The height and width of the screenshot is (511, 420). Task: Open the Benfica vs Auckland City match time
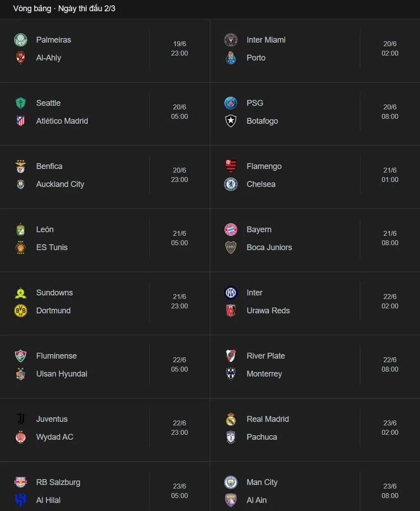179,175
